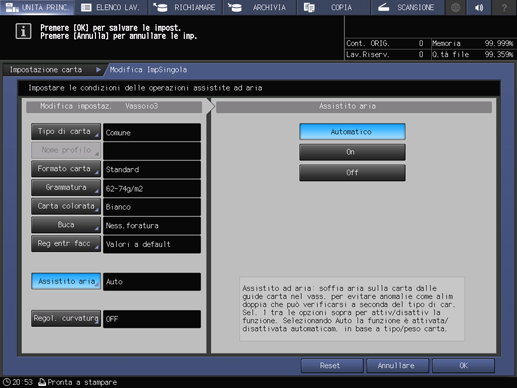Click the information icon beside the message
Screen dimensions: 517x388
click(23, 32)
